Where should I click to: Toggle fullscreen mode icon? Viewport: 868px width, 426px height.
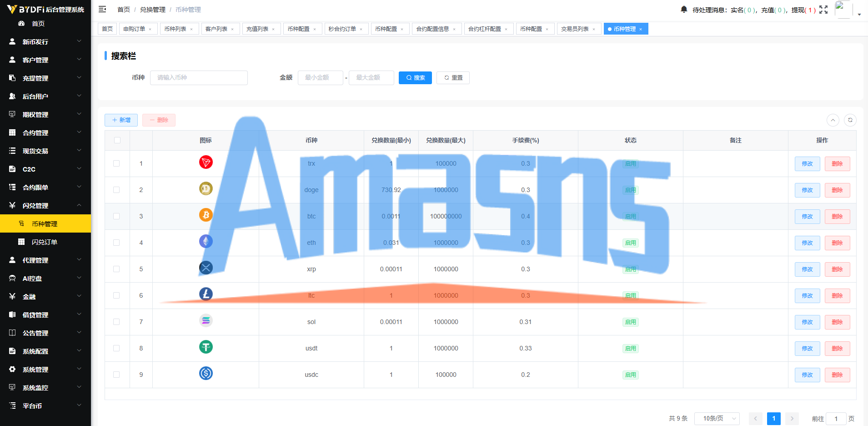click(x=823, y=10)
